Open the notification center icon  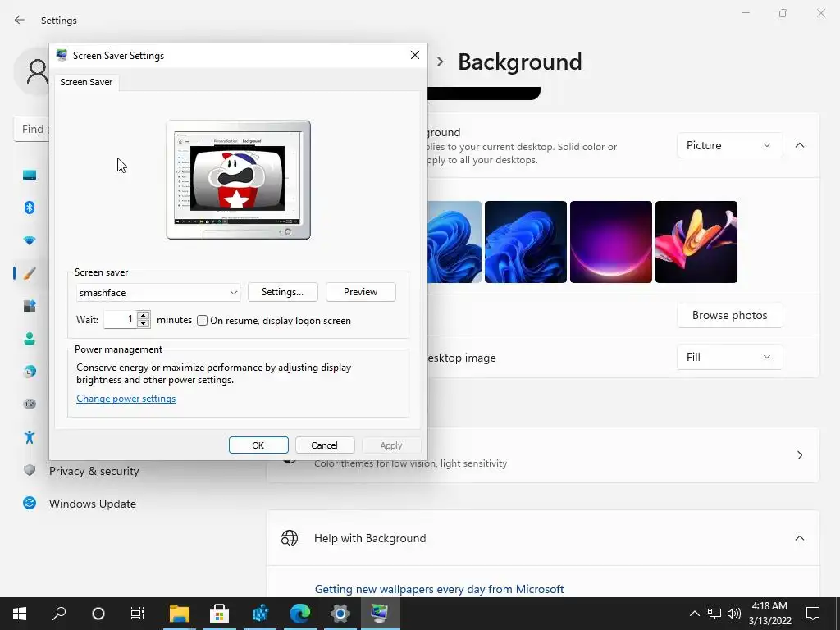[x=813, y=614]
